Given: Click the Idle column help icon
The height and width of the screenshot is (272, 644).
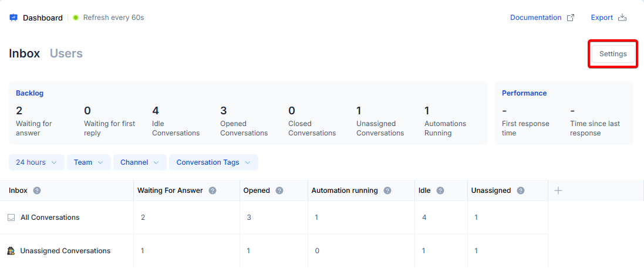Looking at the screenshot, I should tap(440, 191).
